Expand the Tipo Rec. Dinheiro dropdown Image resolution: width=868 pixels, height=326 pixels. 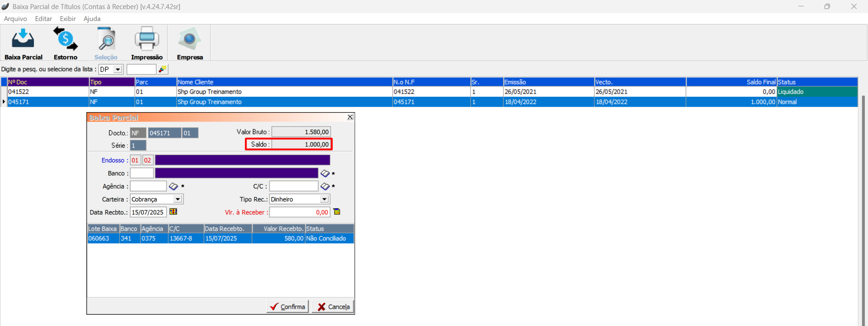pyautogui.click(x=324, y=199)
